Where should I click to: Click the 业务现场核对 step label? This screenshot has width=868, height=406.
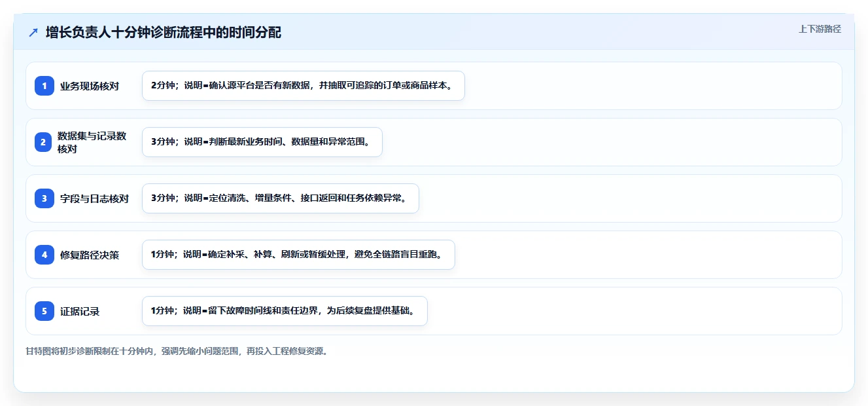click(x=90, y=86)
